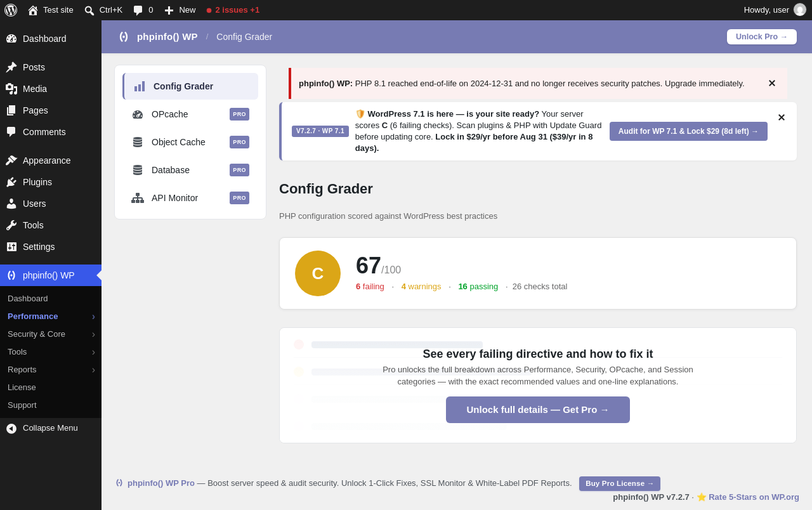
Task: Click the V7.2.7 · WP 7.1 version tag
Action: tap(320, 131)
